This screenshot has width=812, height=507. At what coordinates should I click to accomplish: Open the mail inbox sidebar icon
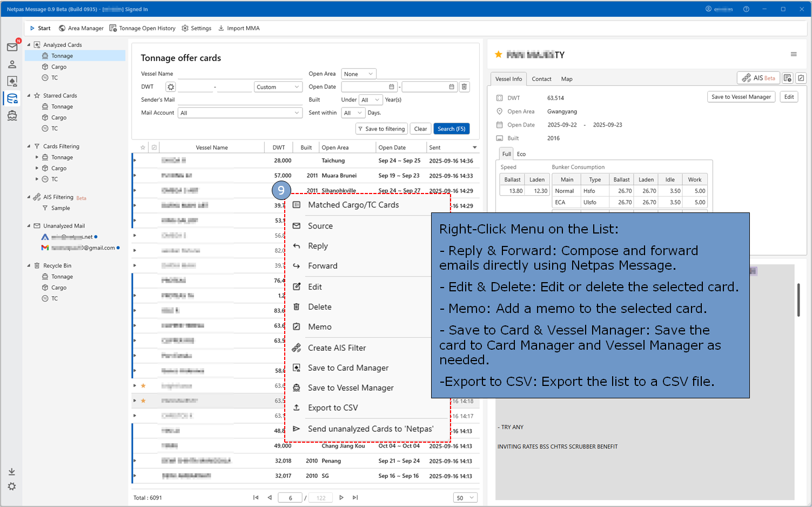point(12,48)
